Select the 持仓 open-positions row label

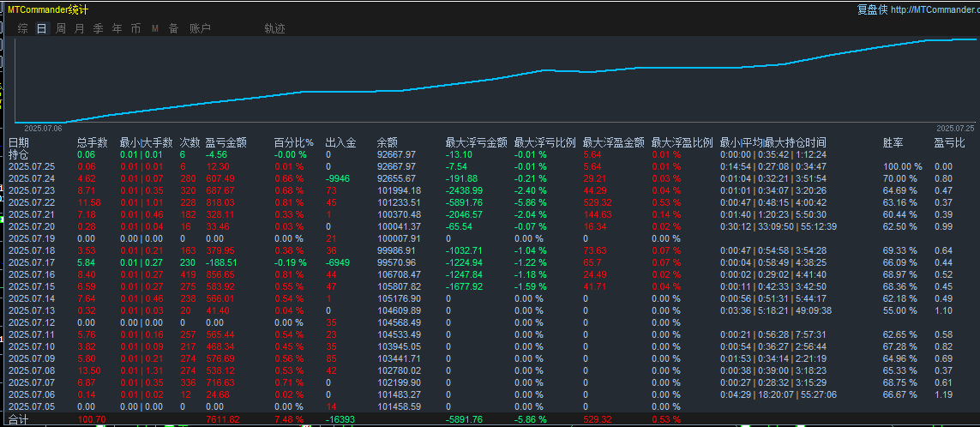[x=19, y=154]
